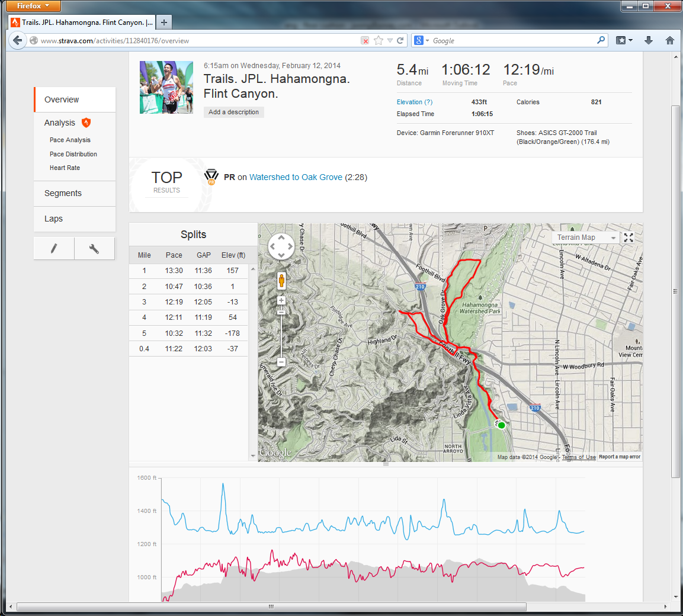Select the Street View pegman icon
Viewport: 683px width, 616px height.
[281, 280]
